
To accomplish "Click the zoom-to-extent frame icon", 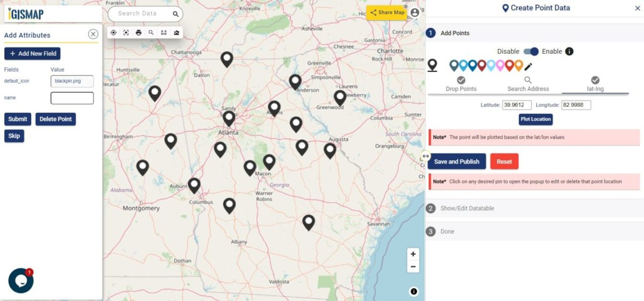I will tap(126, 33).
